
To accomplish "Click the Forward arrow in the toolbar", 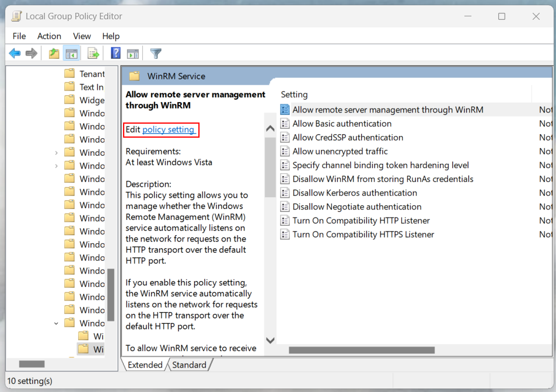I will click(x=32, y=54).
